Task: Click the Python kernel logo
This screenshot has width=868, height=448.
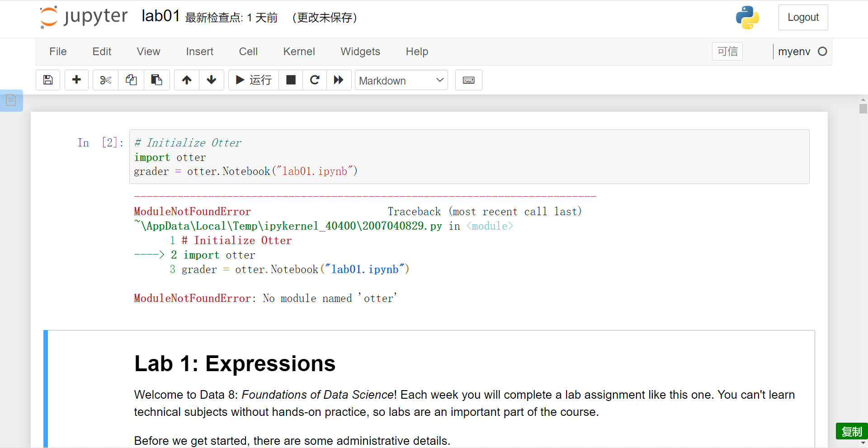Action: [x=747, y=18]
